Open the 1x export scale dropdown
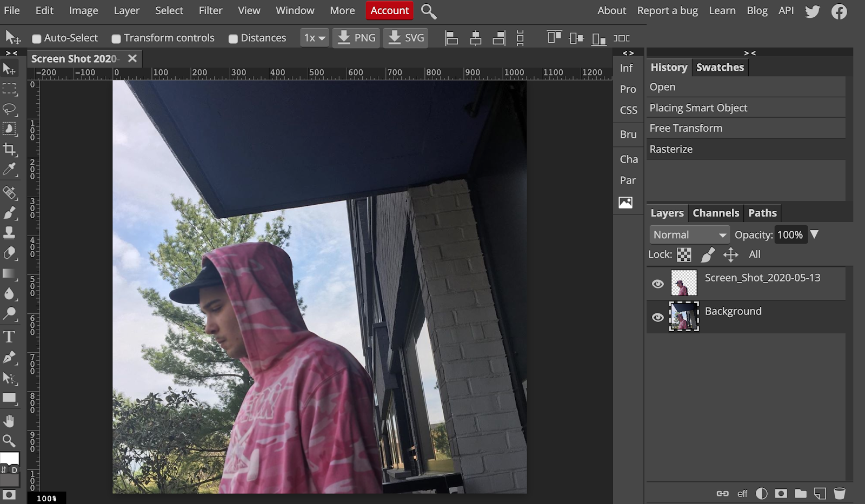Image resolution: width=865 pixels, height=504 pixels. pos(314,38)
